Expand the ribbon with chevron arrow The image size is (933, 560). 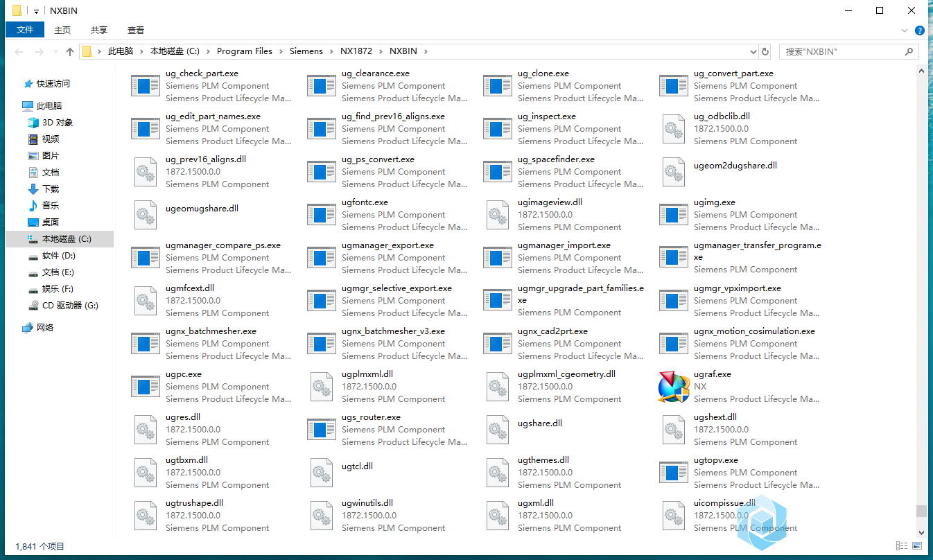click(x=904, y=30)
